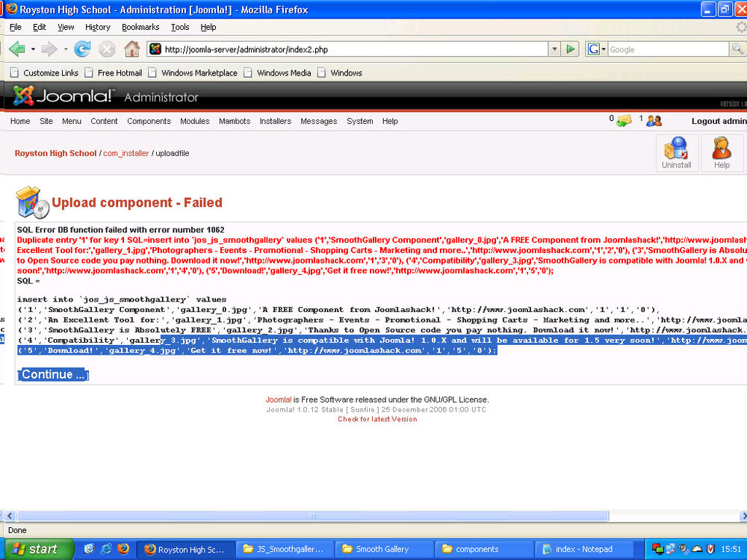
Task: Click the com_installer breadcrumb link
Action: pyautogui.click(x=125, y=153)
